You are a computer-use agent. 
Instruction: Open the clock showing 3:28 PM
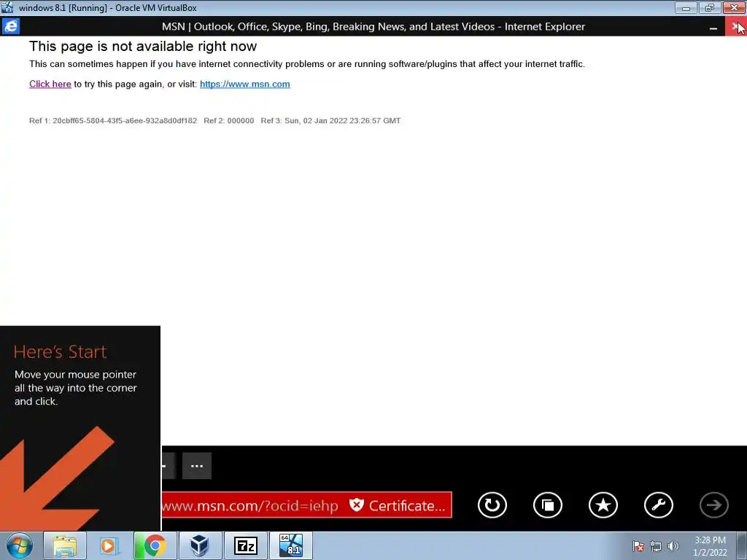(710, 546)
